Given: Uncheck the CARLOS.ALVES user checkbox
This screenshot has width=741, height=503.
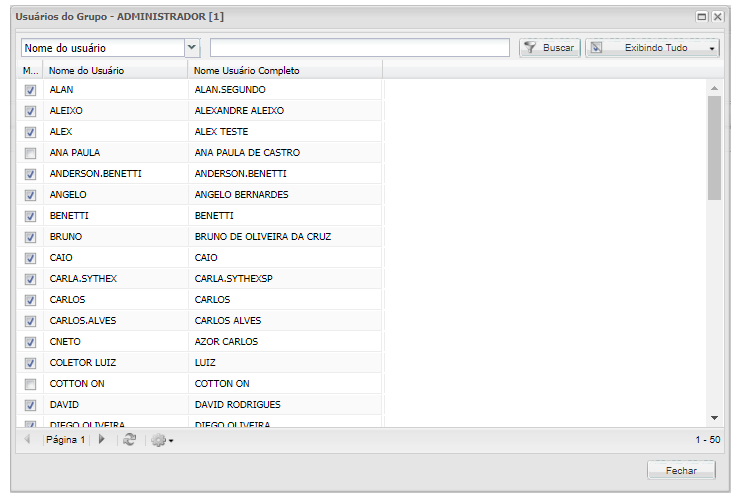Looking at the screenshot, I should pyautogui.click(x=30, y=321).
